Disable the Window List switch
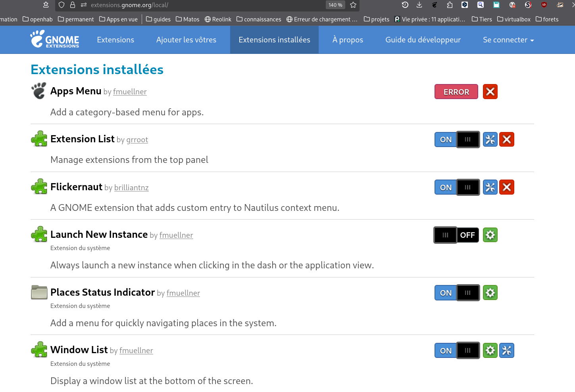Screen dimensions: 575x392 [457, 350]
